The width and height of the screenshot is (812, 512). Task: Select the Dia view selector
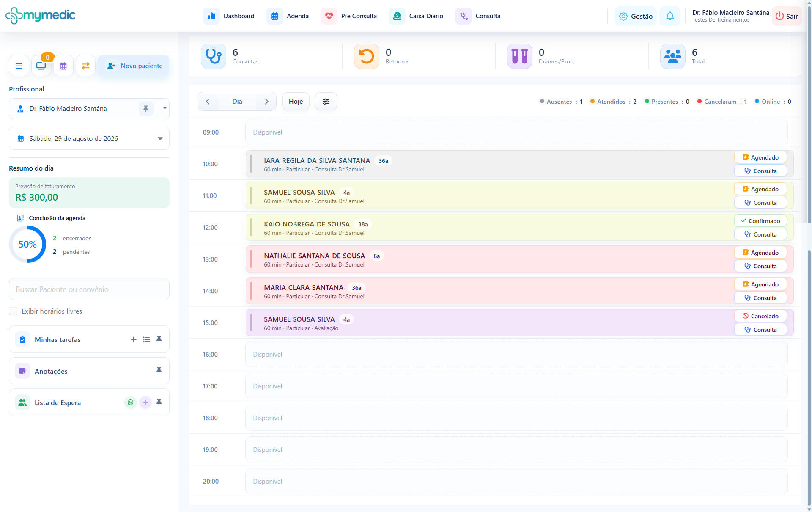[237, 102]
